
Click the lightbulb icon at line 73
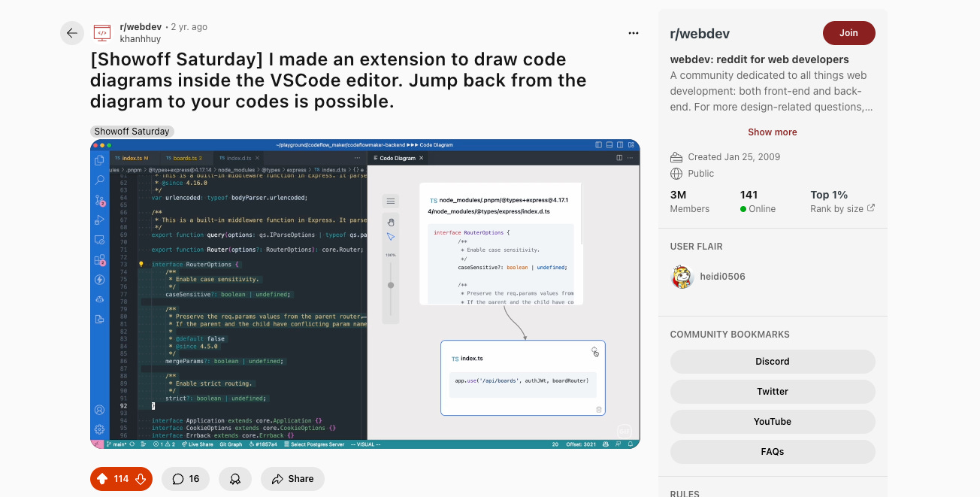coord(141,265)
